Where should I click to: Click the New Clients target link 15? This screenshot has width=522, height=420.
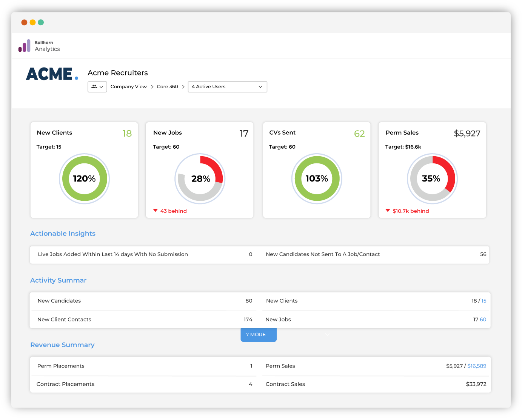pos(484,301)
